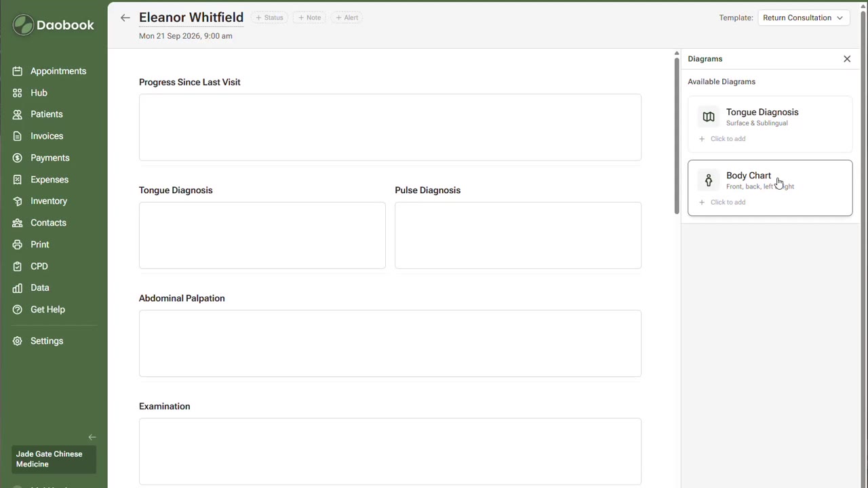The image size is (868, 488).
Task: Open the Payments dollar icon
Action: [18, 158]
